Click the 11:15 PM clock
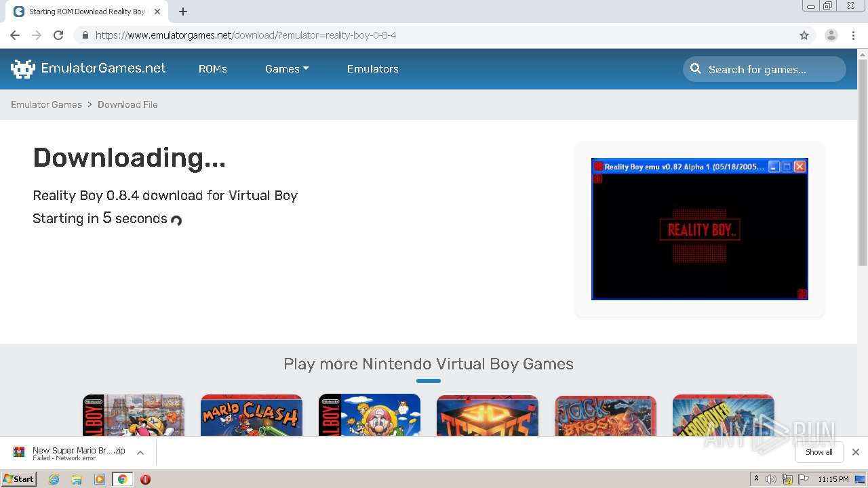Image resolution: width=868 pixels, height=488 pixels. click(833, 479)
